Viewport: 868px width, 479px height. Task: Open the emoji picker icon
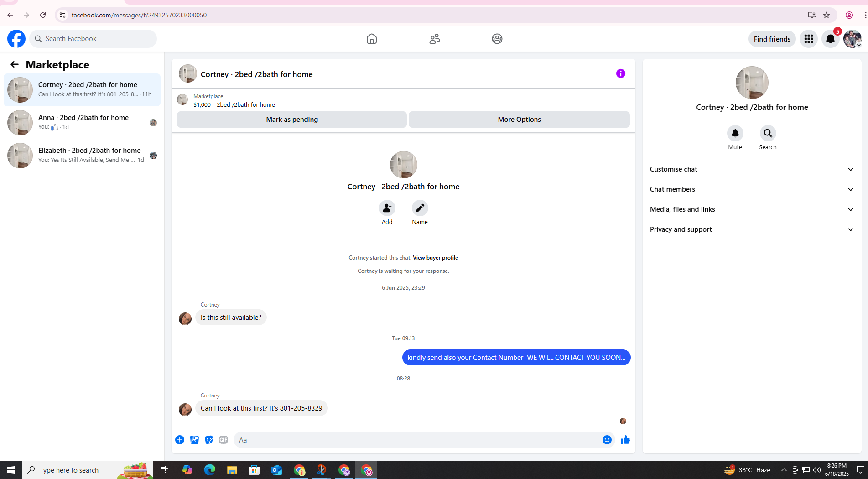[607, 440]
